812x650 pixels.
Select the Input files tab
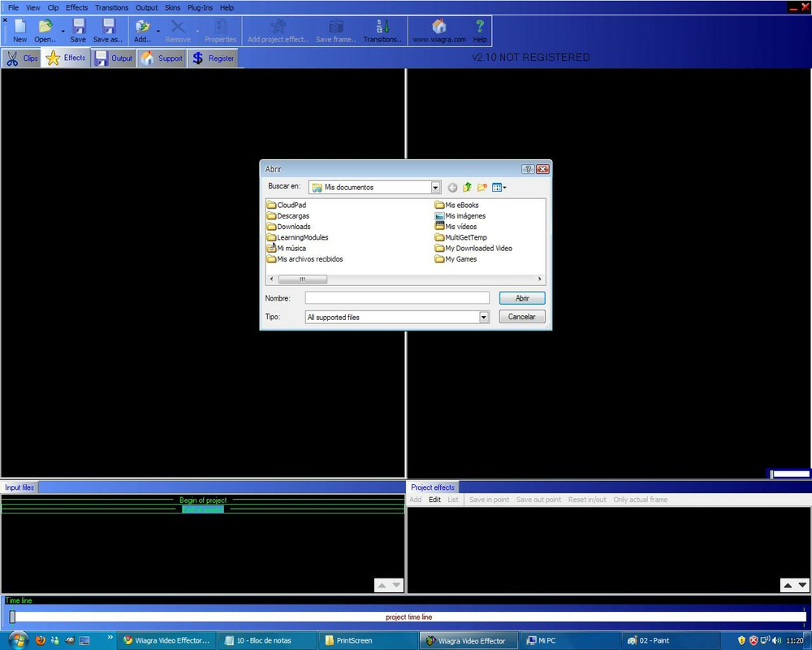pos(19,487)
